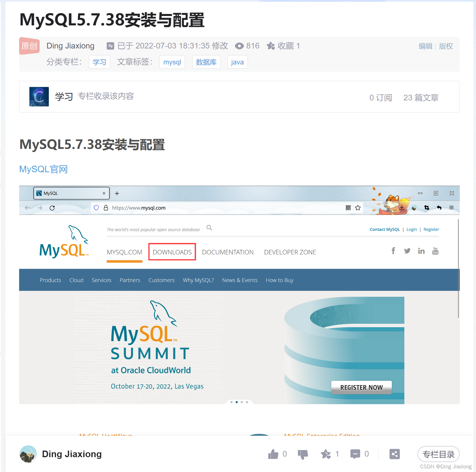The width and height of the screenshot is (476, 472).
Task: Open MySQL LinkedIn icon
Action: (x=421, y=251)
